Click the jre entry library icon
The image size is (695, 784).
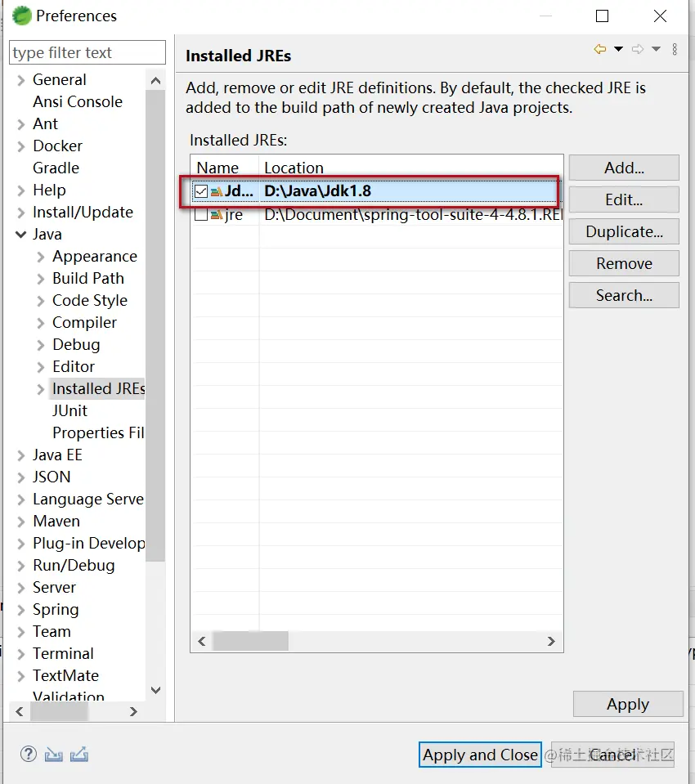217,215
